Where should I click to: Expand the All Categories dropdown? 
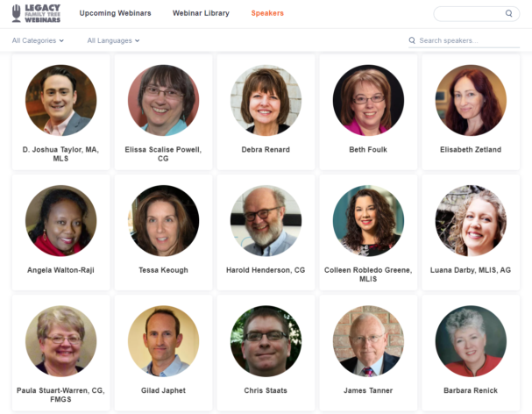[38, 40]
